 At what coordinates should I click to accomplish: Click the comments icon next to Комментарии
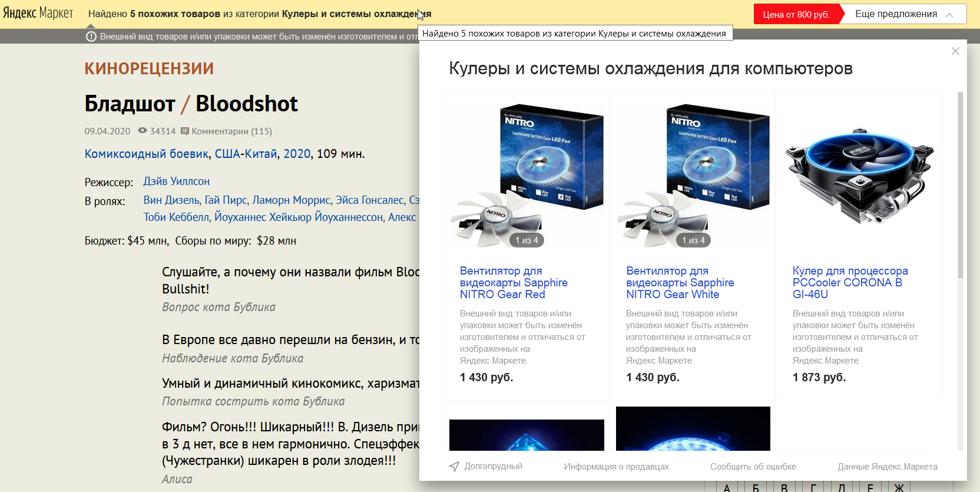(185, 131)
